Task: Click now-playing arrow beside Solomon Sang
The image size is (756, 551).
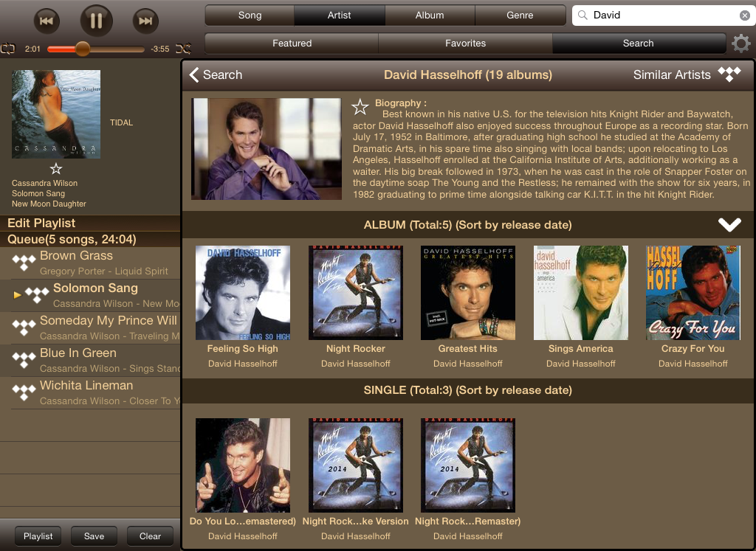Action: (18, 295)
